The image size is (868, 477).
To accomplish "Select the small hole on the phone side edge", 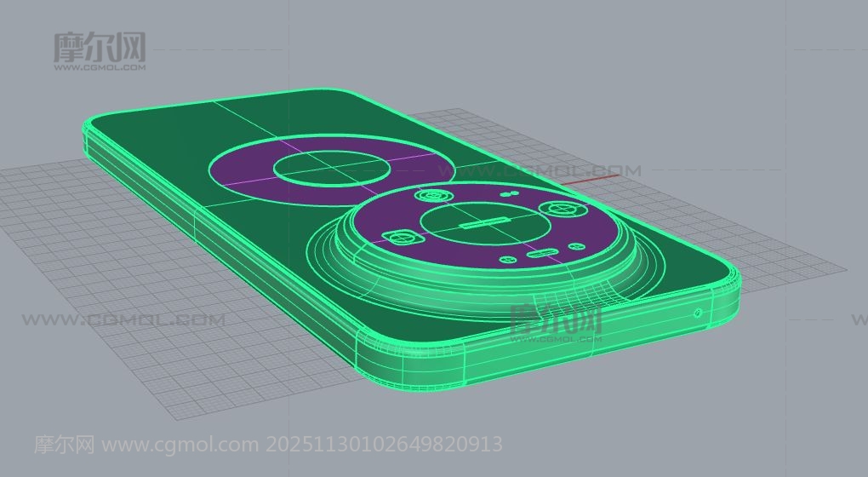I will (699, 313).
